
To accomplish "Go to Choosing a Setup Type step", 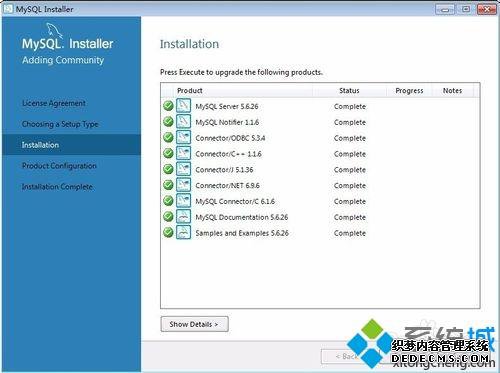I will click(x=60, y=124).
